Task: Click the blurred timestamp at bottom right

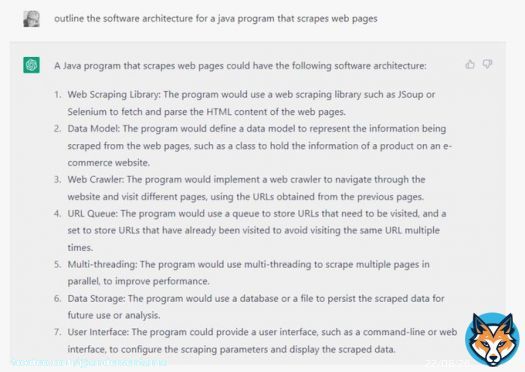Action: pos(447,363)
